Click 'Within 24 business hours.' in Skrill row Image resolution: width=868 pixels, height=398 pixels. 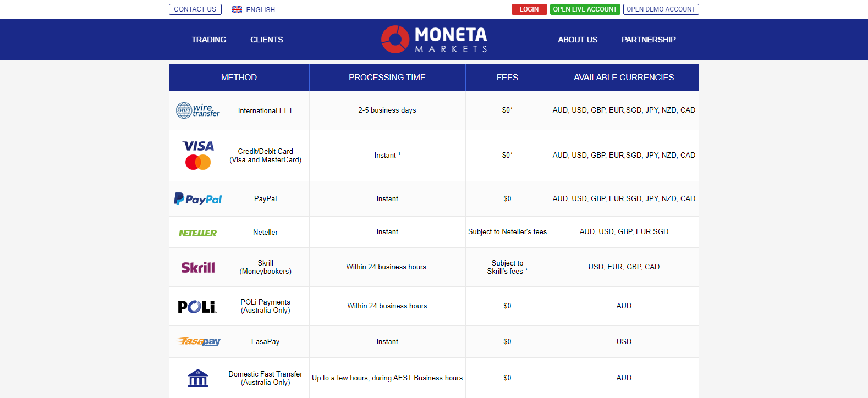pos(387,267)
